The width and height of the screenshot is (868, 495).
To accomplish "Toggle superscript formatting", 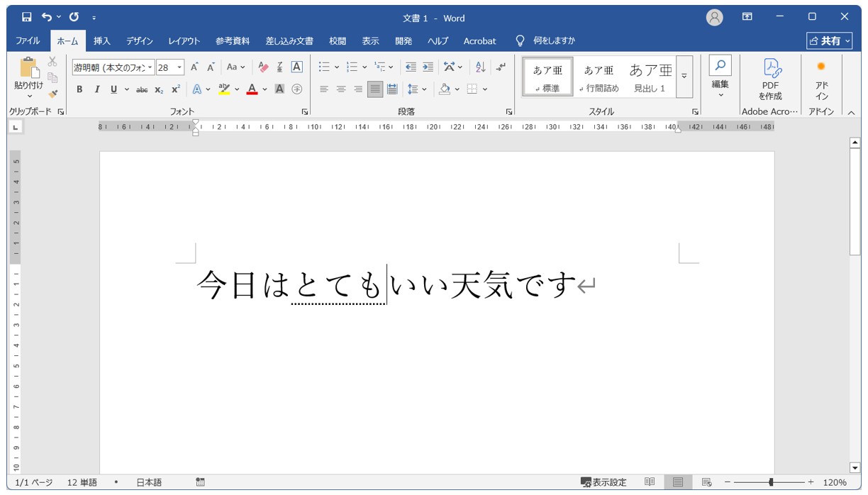I will click(x=176, y=89).
